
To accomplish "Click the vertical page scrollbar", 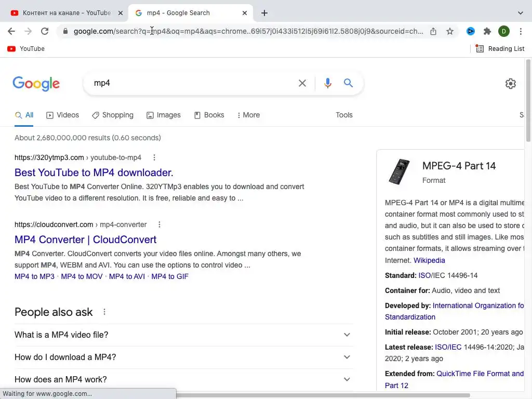I will click(x=528, y=101).
